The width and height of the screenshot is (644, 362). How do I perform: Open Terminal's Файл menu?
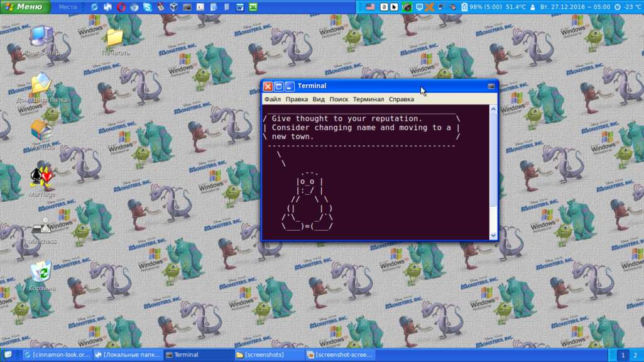272,99
